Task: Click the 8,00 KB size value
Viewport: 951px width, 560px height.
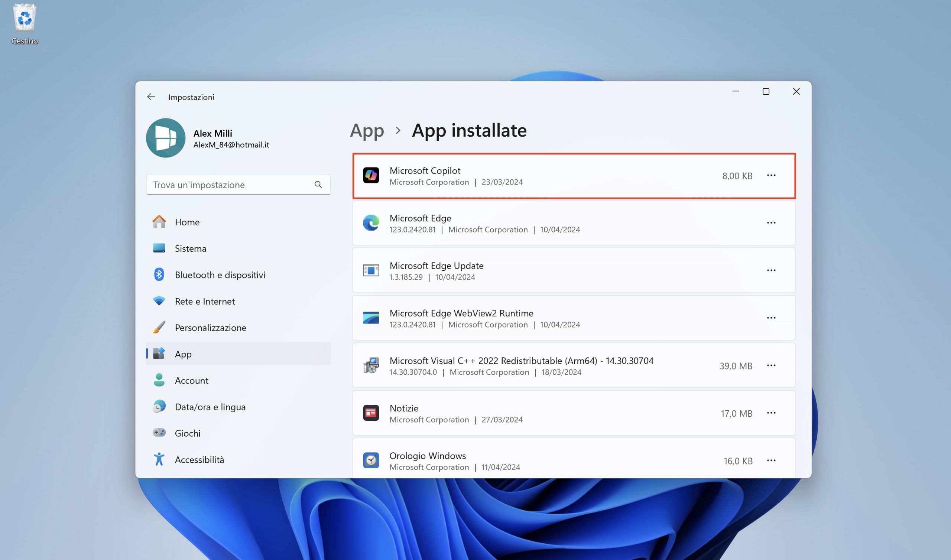Action: pyautogui.click(x=737, y=176)
